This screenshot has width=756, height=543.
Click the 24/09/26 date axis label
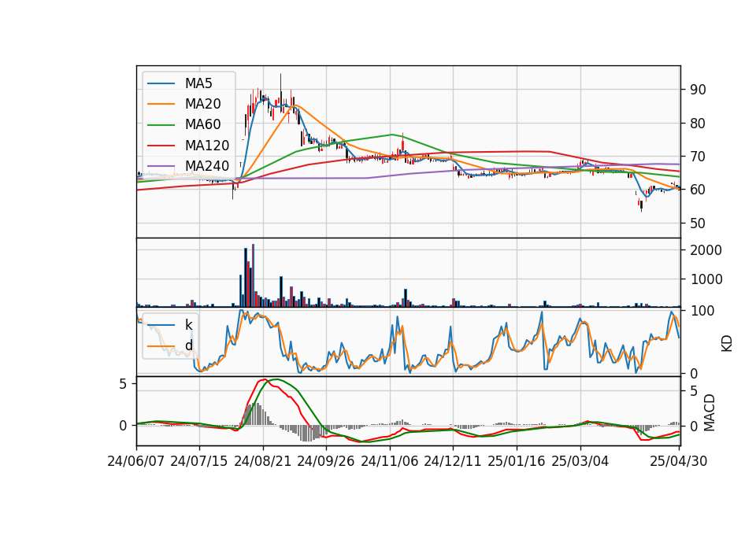326,461
